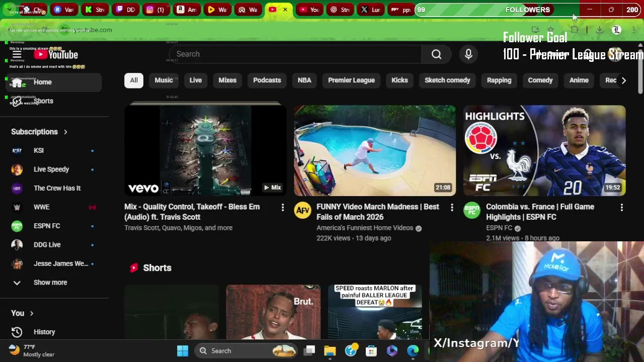This screenshot has width=644, height=362.
Task: Select the Kicks filter chip
Action: [399, 80]
